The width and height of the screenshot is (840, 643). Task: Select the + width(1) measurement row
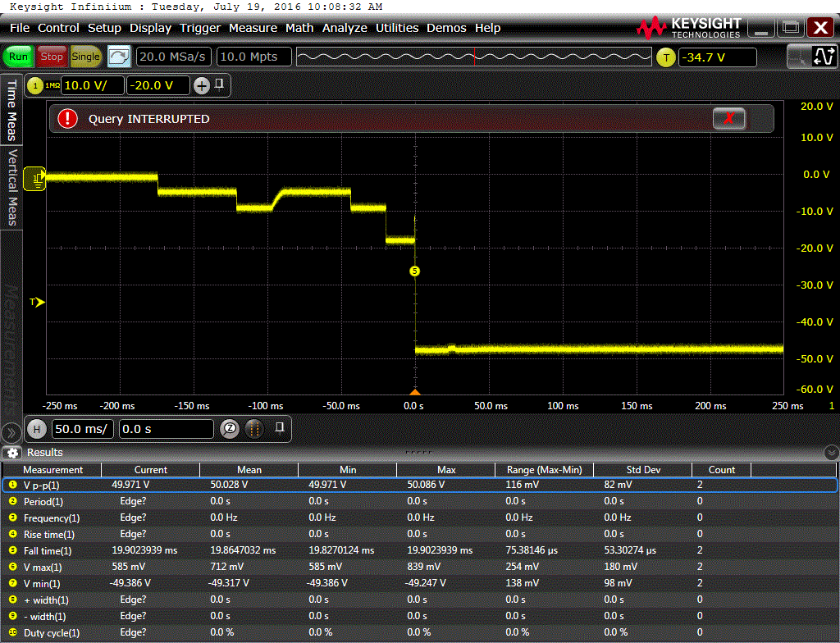[x=419, y=600]
